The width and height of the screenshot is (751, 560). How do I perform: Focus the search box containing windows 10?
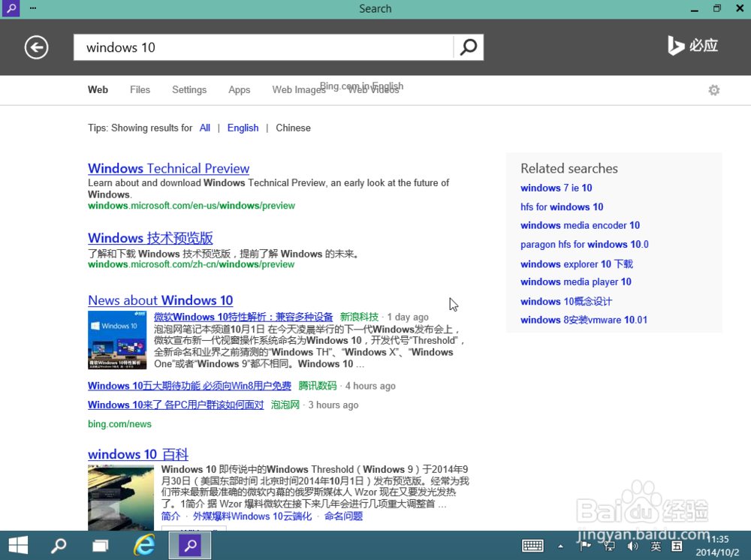pyautogui.click(x=264, y=47)
